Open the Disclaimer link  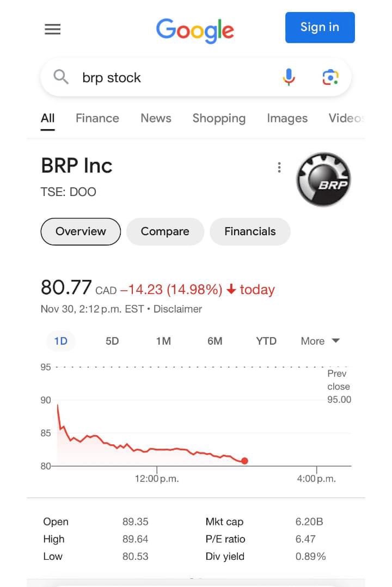(x=177, y=309)
